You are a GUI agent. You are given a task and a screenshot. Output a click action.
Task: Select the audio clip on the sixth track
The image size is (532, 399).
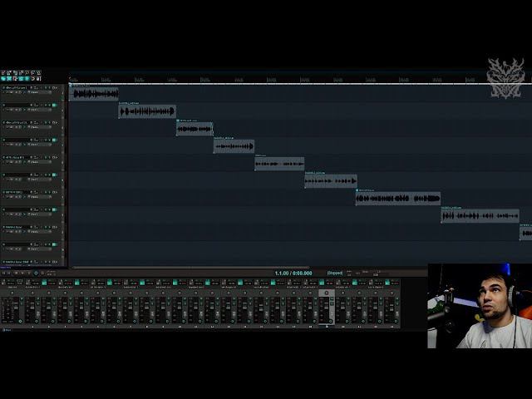tap(331, 181)
